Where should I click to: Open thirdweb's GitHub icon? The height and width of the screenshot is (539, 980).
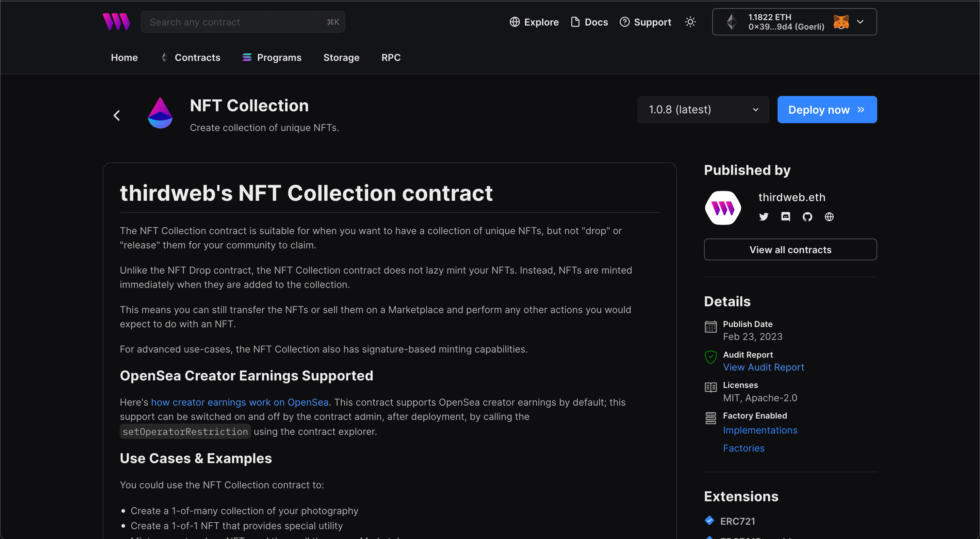pos(807,217)
